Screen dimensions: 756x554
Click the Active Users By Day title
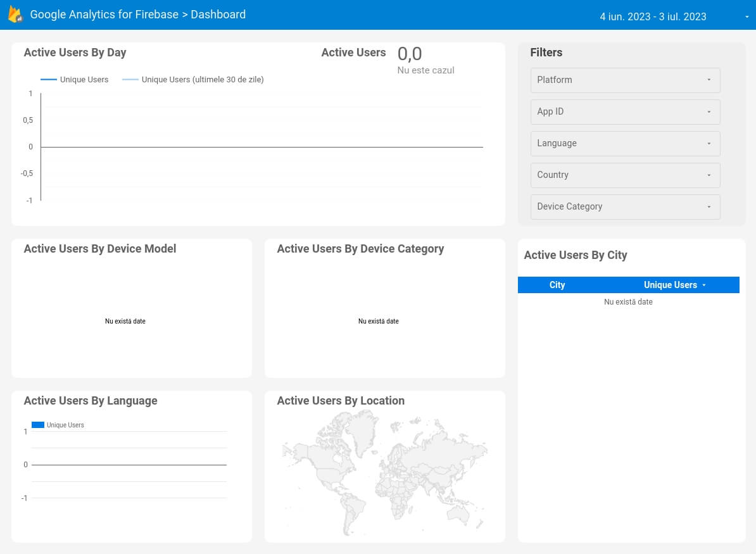pyautogui.click(x=75, y=53)
